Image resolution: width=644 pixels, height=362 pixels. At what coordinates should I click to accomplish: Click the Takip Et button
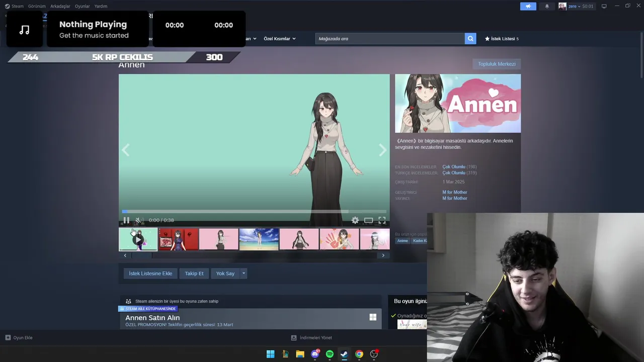(x=194, y=274)
